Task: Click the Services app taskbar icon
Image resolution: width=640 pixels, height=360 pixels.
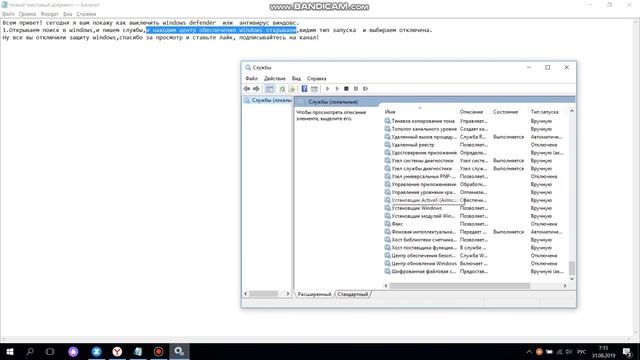Action: click(179, 351)
